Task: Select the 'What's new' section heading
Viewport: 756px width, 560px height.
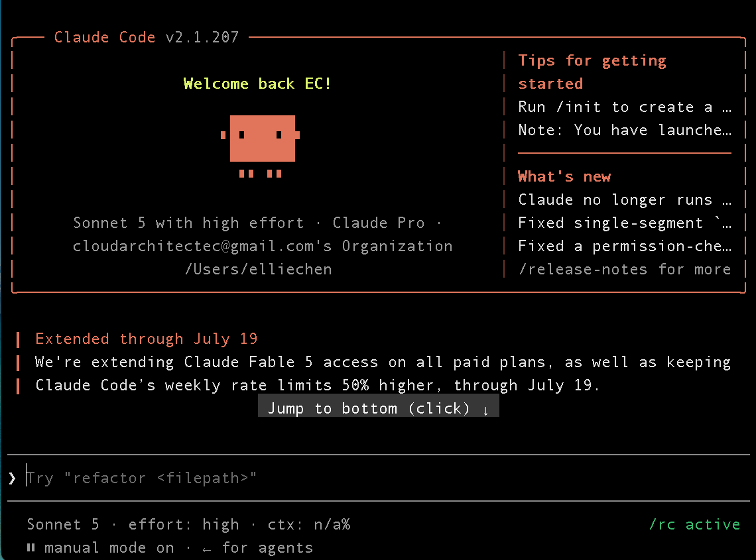Action: [564, 176]
